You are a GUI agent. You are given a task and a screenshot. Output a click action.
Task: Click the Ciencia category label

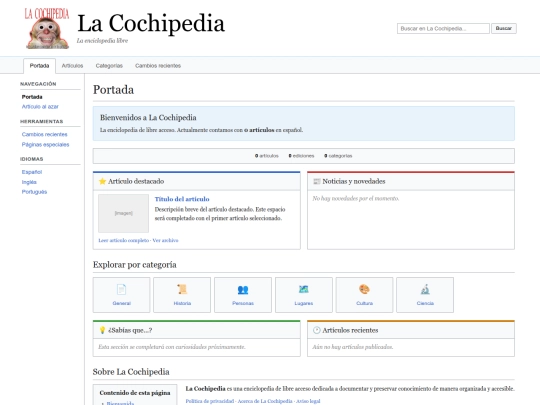click(425, 303)
